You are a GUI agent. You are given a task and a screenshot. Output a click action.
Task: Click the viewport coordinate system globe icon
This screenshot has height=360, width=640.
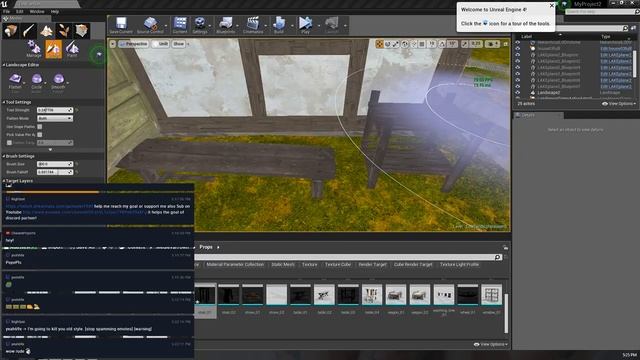[x=405, y=44]
